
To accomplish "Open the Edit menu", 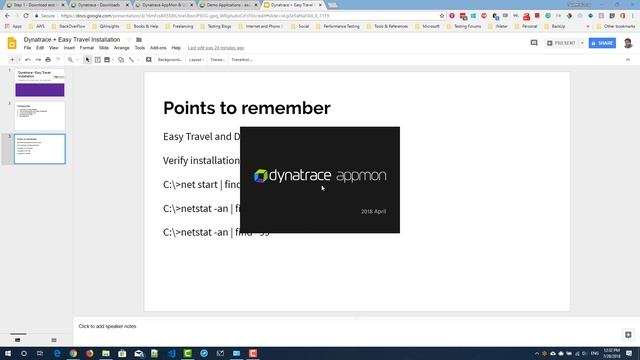I will [40, 48].
